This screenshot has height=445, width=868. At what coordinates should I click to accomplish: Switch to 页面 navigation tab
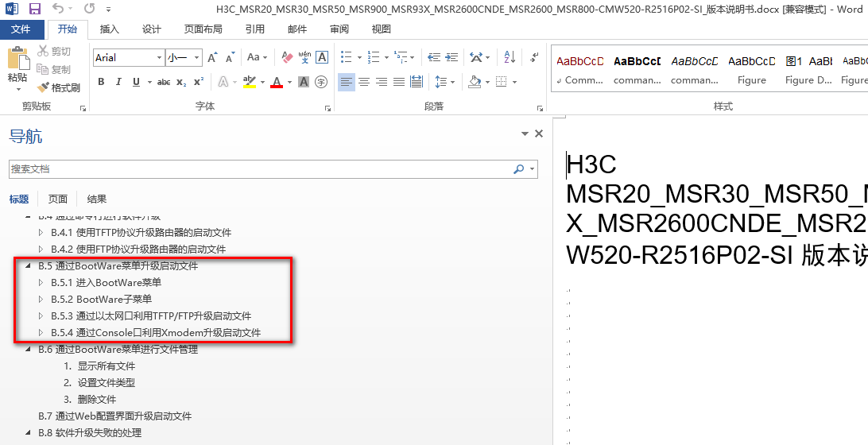tap(57, 199)
